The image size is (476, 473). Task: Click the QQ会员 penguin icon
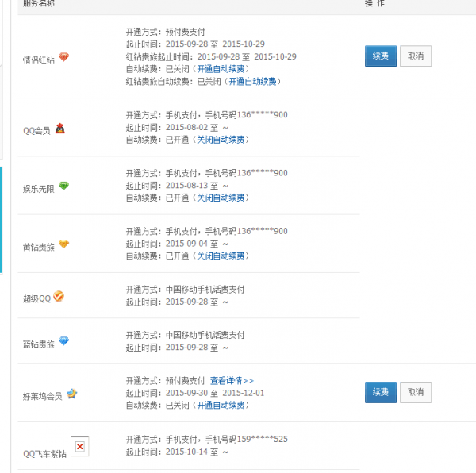[60, 129]
